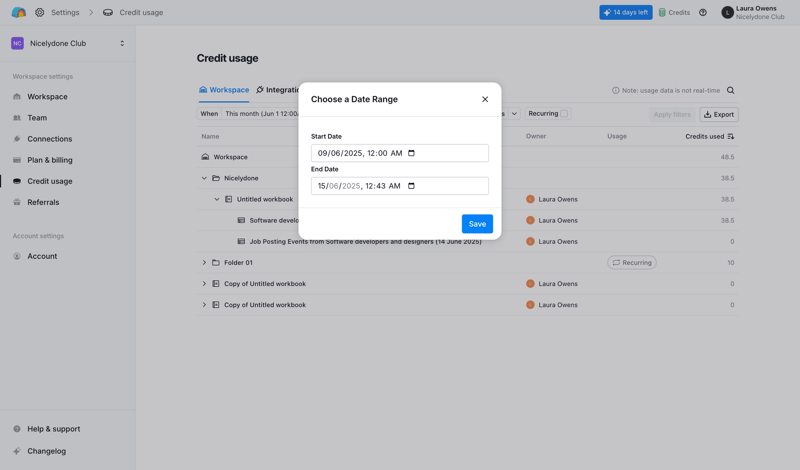Click Laura Owens profile avatar
The width and height of the screenshot is (800, 470).
coord(727,12)
